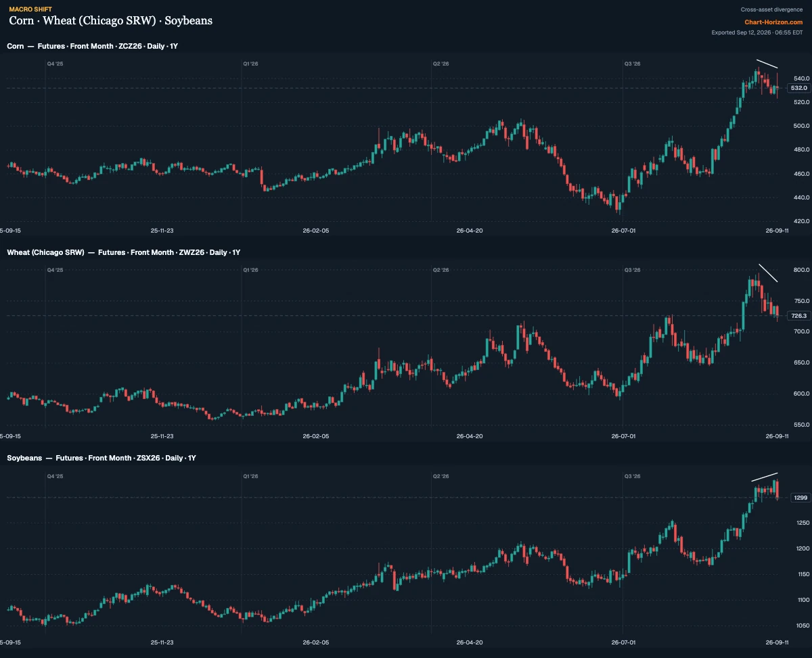
Task: Click the 800.0 price label on Wheat axis
Action: [802, 270]
